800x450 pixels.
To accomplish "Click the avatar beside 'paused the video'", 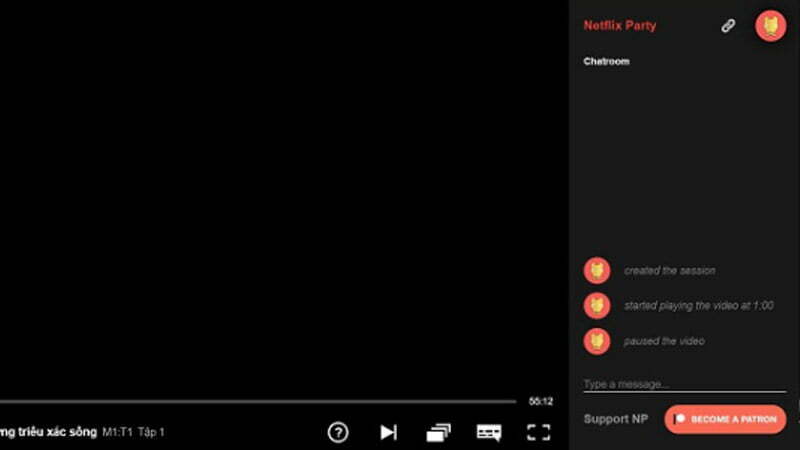I will (597, 341).
